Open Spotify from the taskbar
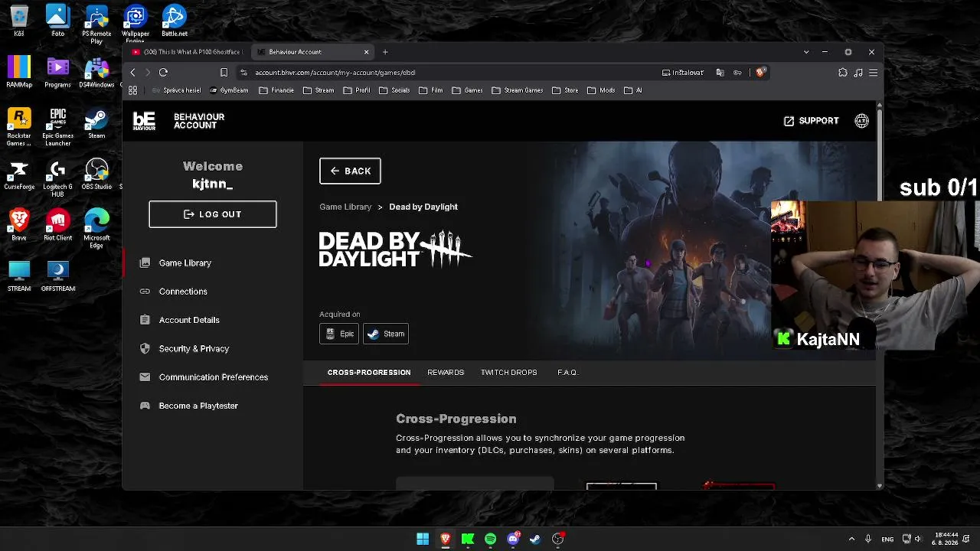 pyautogui.click(x=490, y=539)
